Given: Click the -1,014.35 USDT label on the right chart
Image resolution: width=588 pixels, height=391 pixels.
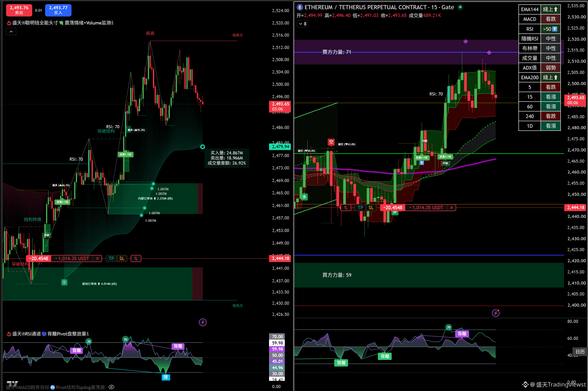Looking at the screenshot, I should (x=426, y=208).
